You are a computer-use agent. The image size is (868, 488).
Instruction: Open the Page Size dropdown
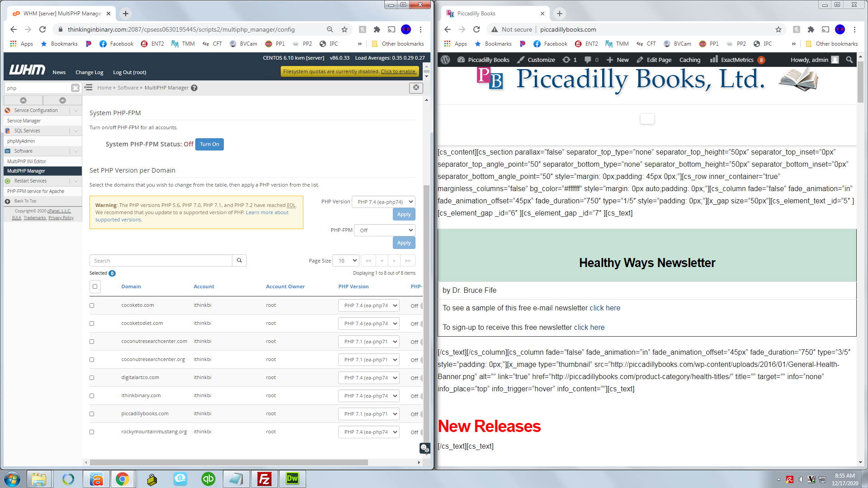[346, 261]
